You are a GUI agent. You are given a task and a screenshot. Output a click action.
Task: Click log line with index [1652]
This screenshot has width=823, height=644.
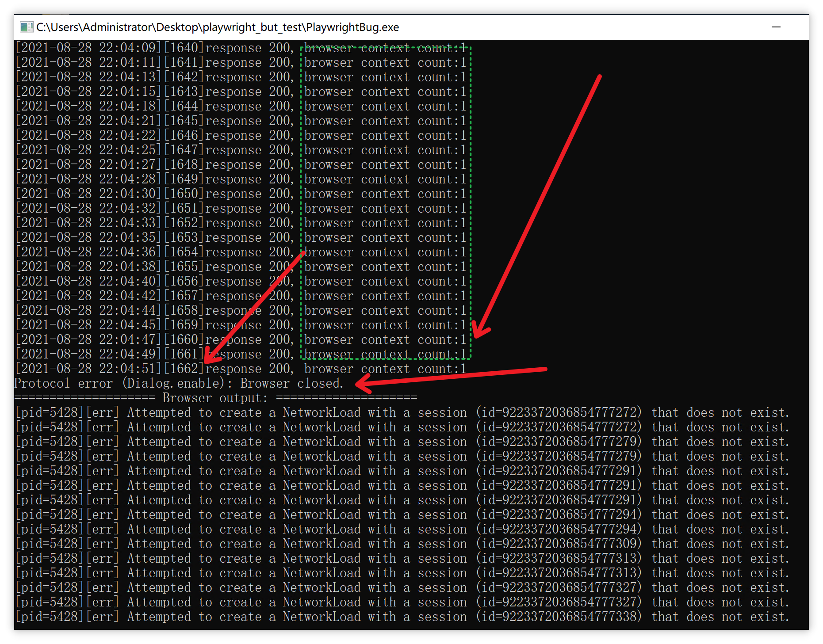(241, 223)
